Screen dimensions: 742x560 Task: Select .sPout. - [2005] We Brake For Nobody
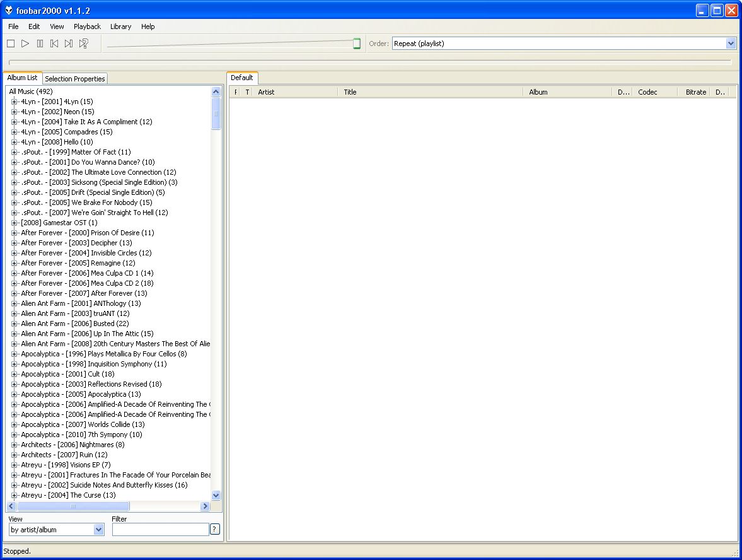(86, 202)
